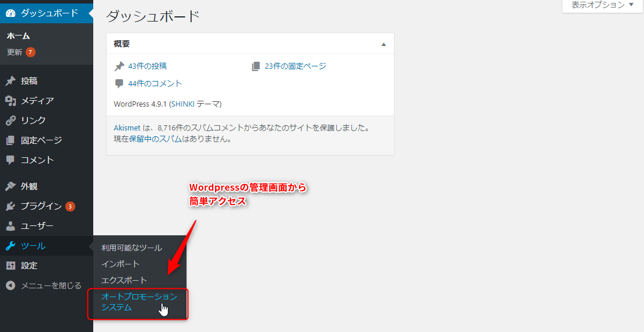Click メニューを閉じる to collapse sidebar
This screenshot has height=332, width=644.
pos(51,285)
